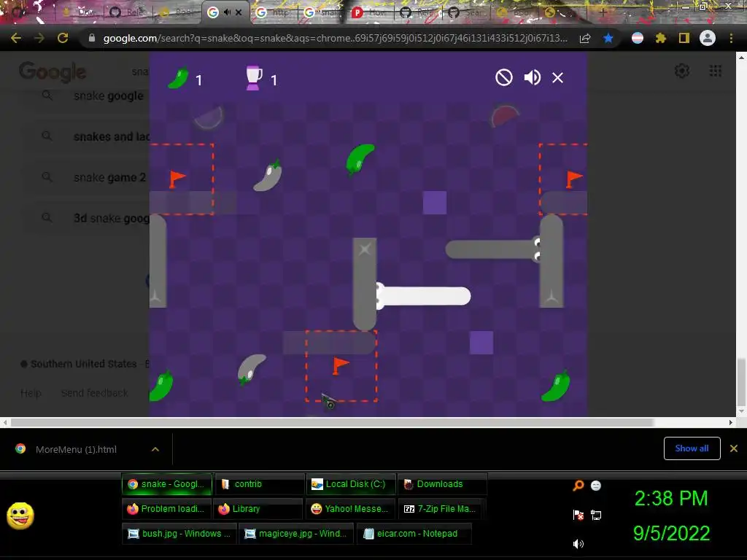Switch to the 'Boa' tab
The image size is (747, 560).
pyautogui.click(x=178, y=12)
